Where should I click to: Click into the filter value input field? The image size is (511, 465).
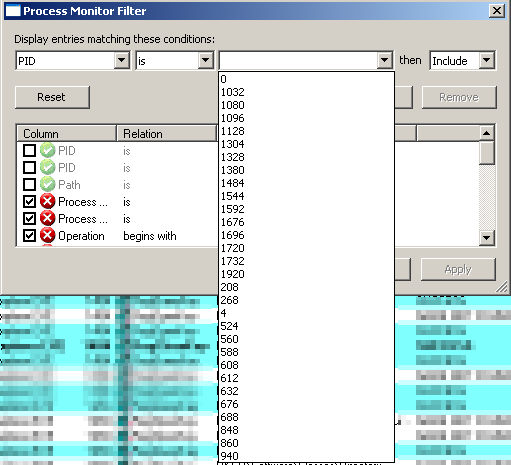click(x=298, y=60)
